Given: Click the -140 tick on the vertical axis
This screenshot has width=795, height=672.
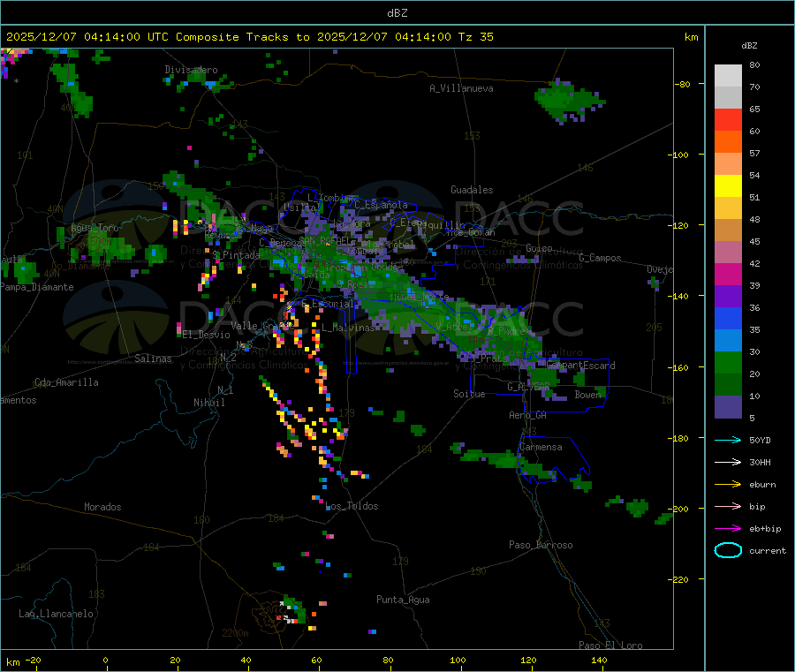Looking at the screenshot, I should click(680, 297).
